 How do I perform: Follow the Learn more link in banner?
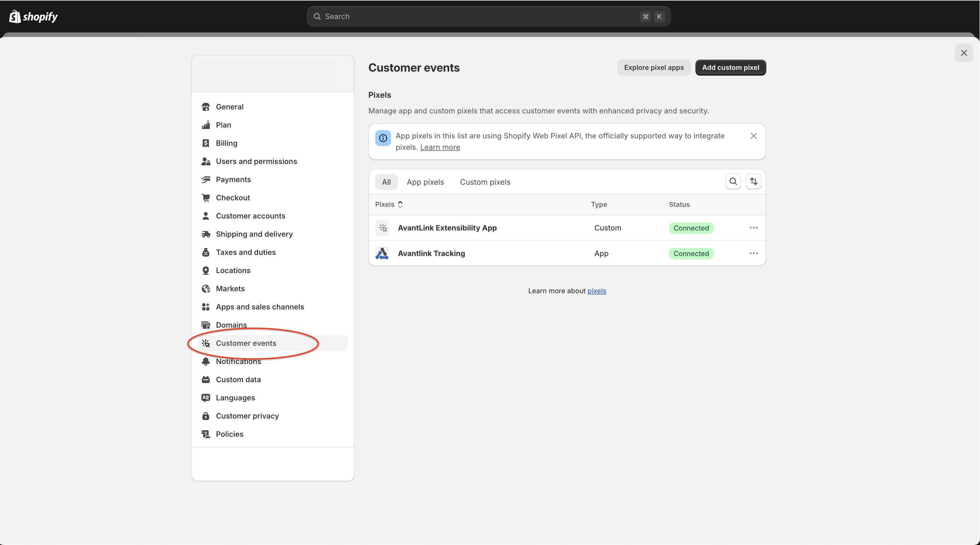point(440,147)
